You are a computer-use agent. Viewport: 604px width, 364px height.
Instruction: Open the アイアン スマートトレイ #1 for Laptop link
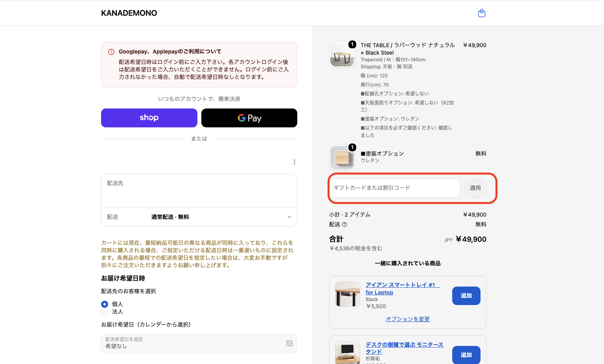coord(403,289)
